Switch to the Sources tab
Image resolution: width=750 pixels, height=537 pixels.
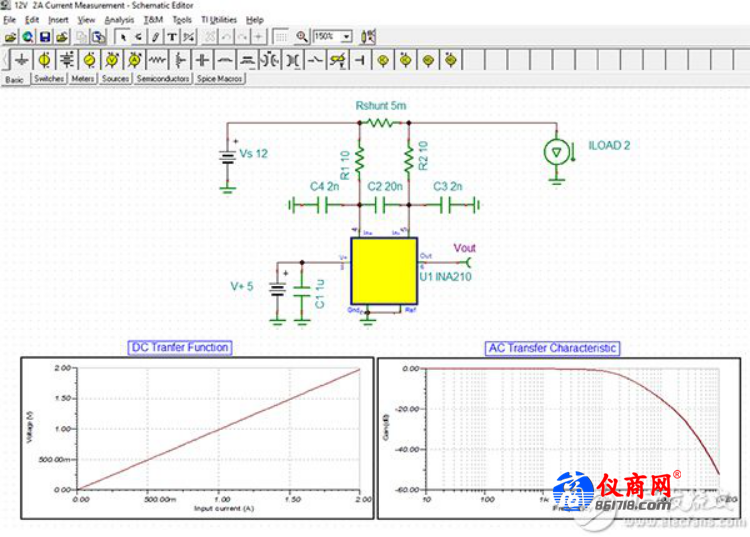point(115,78)
